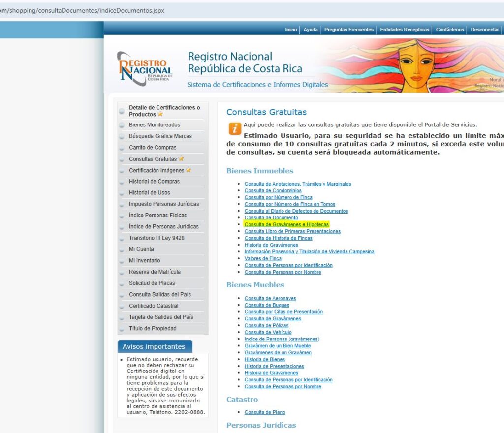This screenshot has height=433, width=504.
Task: Open Consulta al Diario de Defectos de Documentos
Action: coord(296,211)
